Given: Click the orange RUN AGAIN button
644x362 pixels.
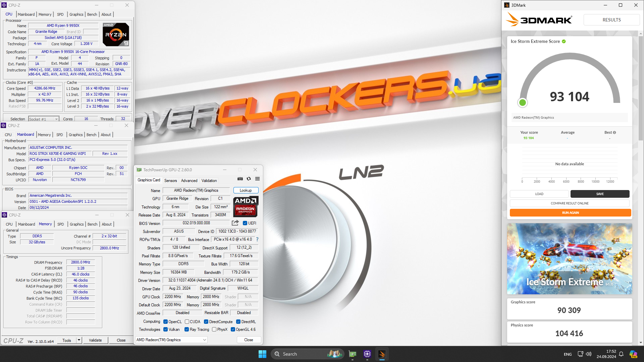Looking at the screenshot, I should pos(570,213).
